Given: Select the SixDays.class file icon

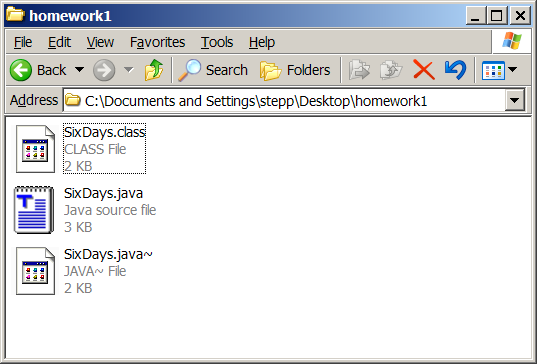Looking at the screenshot, I should coord(35,149).
